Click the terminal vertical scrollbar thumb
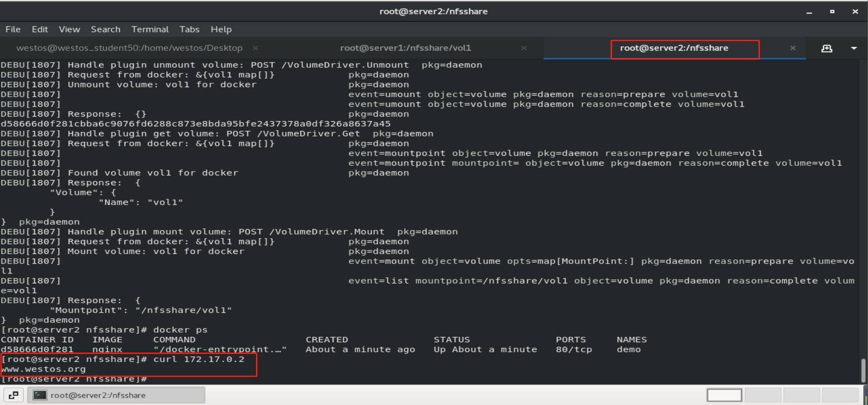This screenshot has width=868, height=405. click(x=863, y=371)
